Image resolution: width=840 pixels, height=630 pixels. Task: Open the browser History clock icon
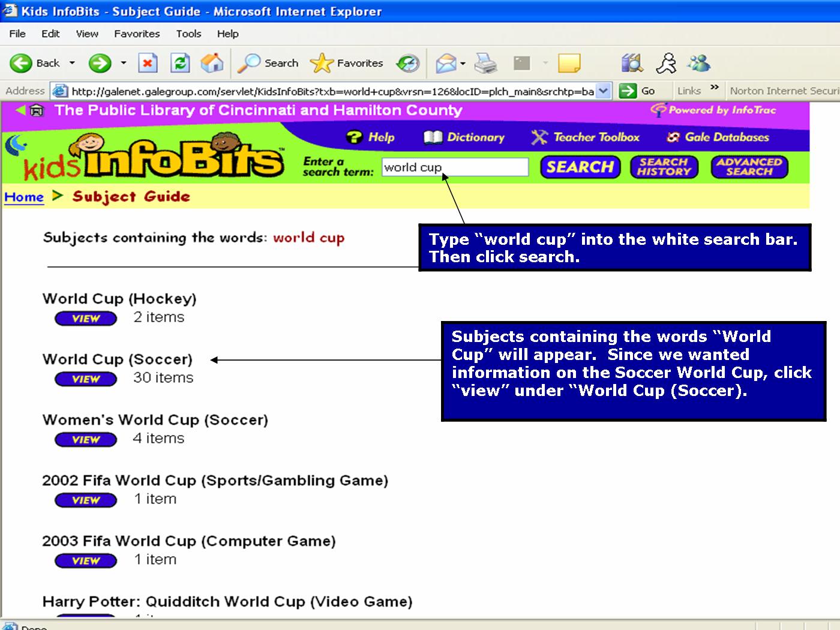click(x=408, y=63)
